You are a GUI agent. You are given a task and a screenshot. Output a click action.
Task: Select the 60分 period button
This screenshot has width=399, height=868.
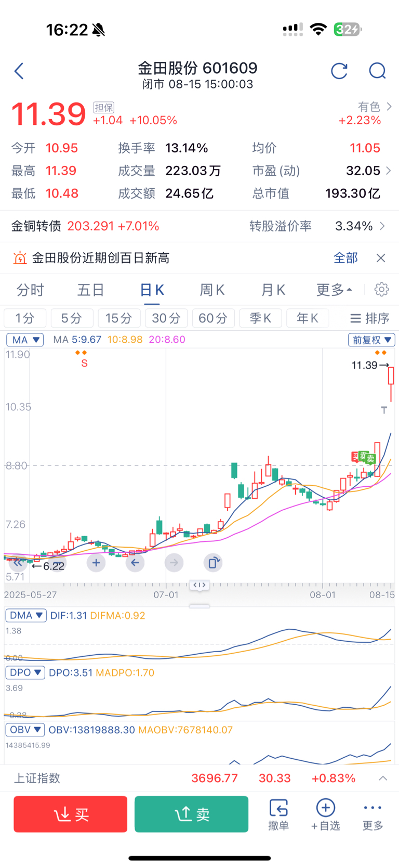pyautogui.click(x=213, y=318)
